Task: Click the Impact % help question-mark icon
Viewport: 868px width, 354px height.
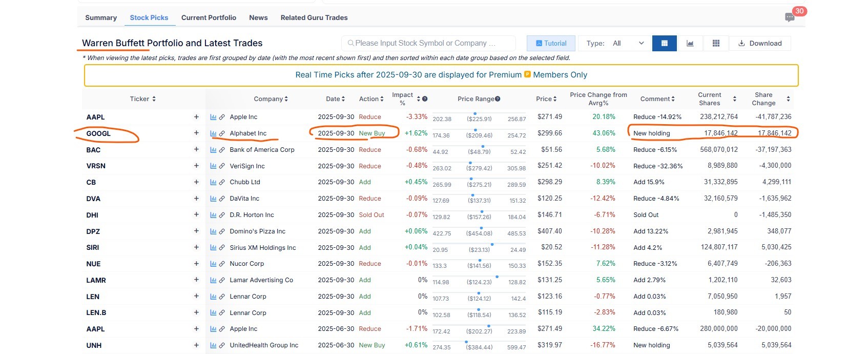Action: click(425, 99)
